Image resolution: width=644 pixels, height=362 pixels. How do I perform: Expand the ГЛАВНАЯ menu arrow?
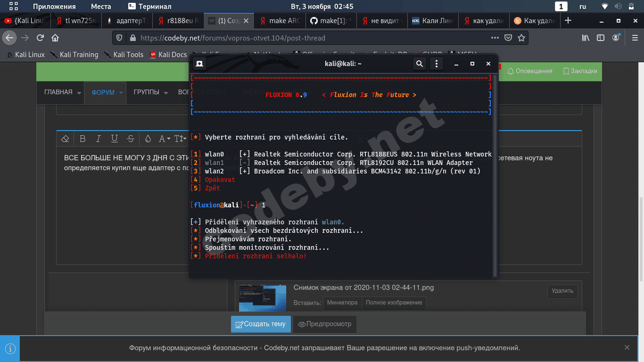[x=79, y=93]
